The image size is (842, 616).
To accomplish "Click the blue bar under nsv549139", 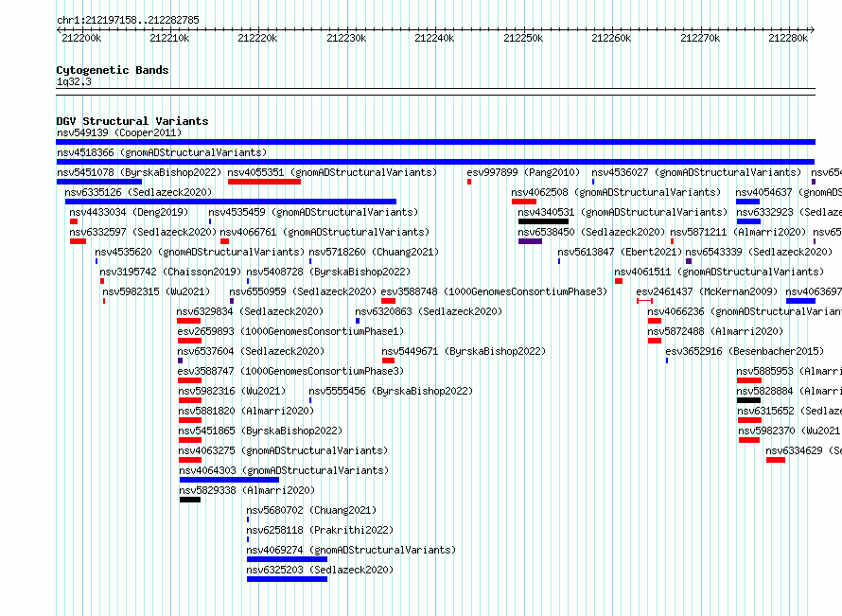I will point(435,142).
